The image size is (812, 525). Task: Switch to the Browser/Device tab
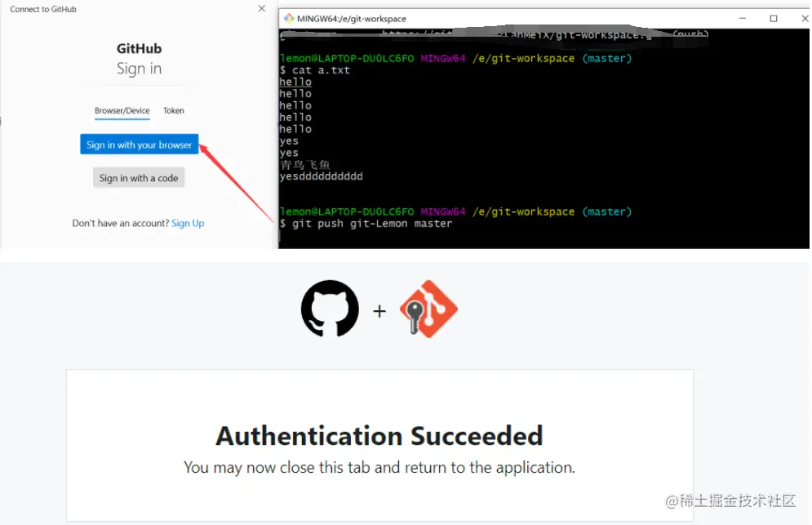(x=122, y=111)
